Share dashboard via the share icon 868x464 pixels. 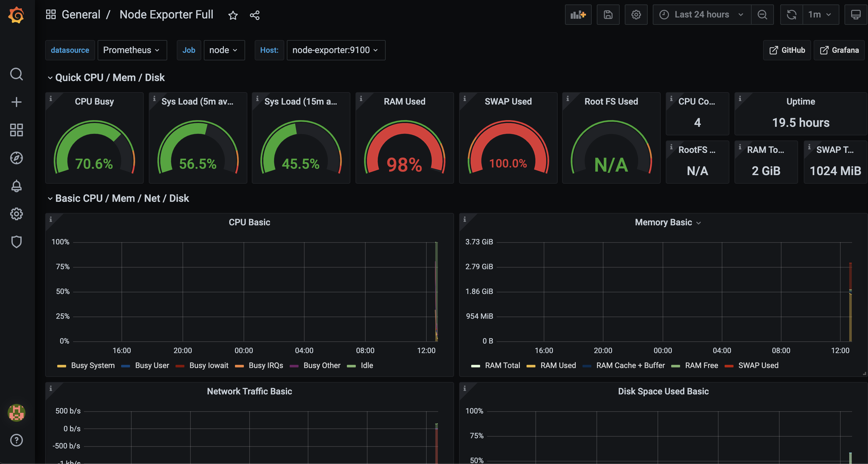pyautogui.click(x=255, y=15)
